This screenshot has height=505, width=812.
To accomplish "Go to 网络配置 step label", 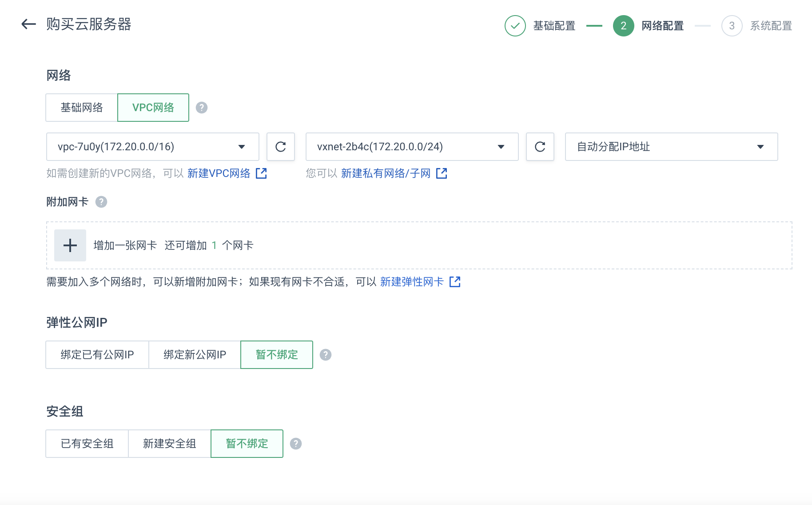I will (x=663, y=26).
